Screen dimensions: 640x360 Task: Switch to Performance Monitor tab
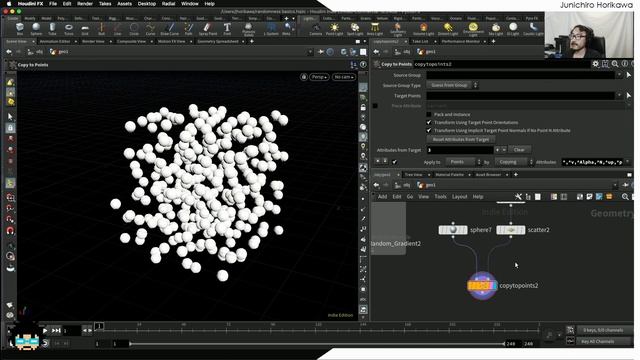click(460, 41)
